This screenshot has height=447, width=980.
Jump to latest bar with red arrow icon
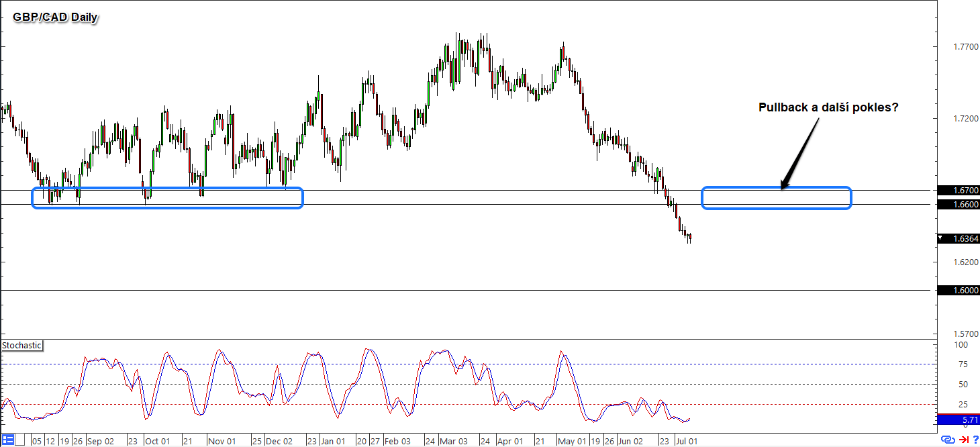tap(963, 440)
